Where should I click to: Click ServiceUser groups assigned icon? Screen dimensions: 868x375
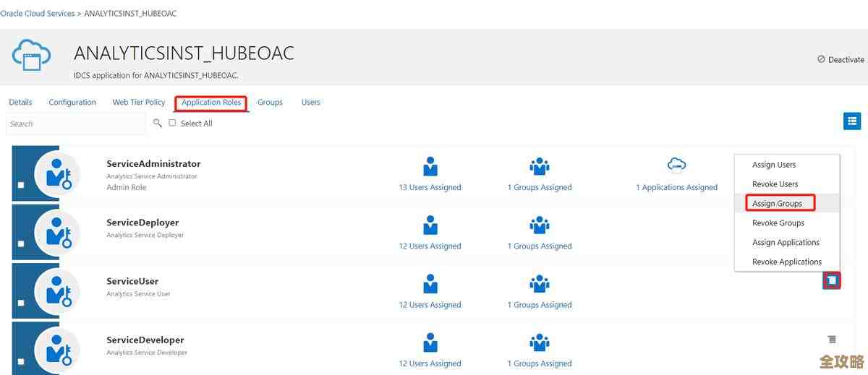(x=540, y=284)
